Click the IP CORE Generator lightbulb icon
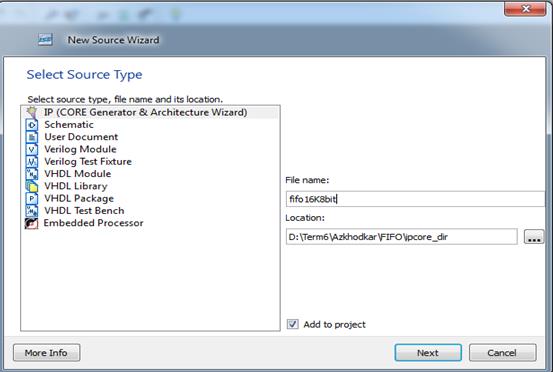 tap(32, 112)
